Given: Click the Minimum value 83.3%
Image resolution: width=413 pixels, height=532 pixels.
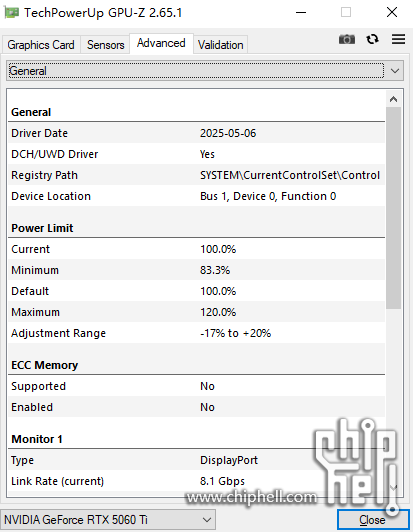Looking at the screenshot, I should click(215, 270).
